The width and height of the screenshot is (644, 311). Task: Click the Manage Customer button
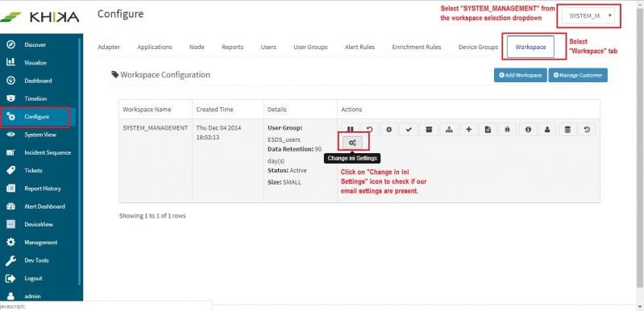click(578, 75)
